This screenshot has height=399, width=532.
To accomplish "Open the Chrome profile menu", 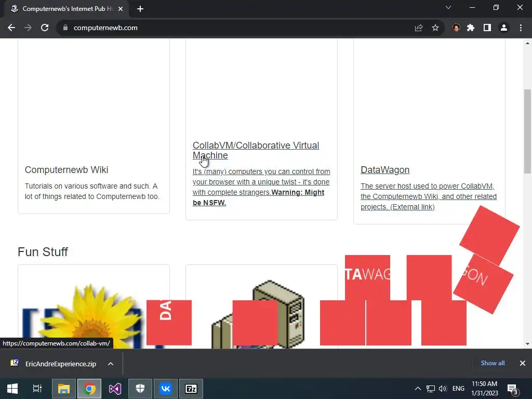I will [504, 28].
